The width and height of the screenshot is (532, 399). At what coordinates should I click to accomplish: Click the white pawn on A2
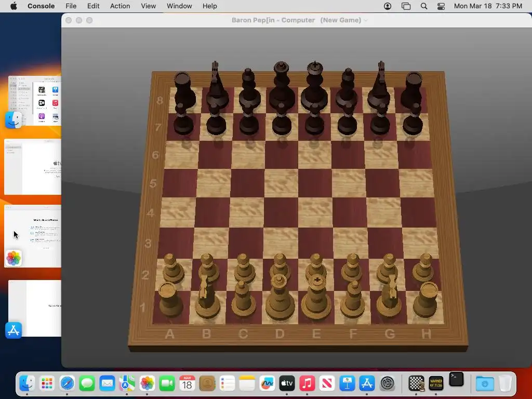point(173,269)
